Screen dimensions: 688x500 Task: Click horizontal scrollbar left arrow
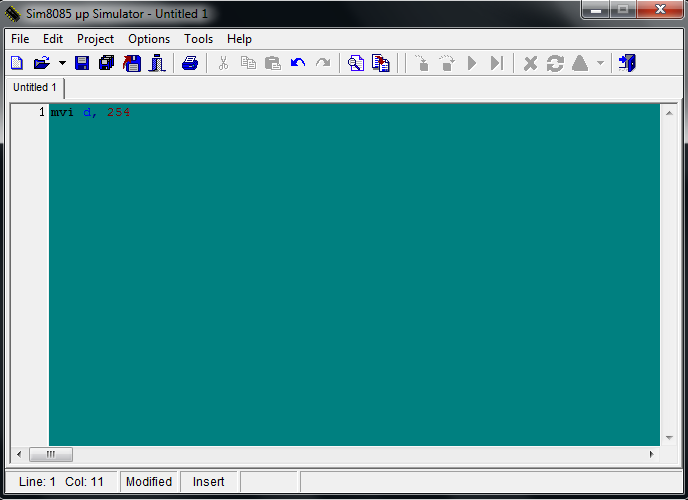19,454
